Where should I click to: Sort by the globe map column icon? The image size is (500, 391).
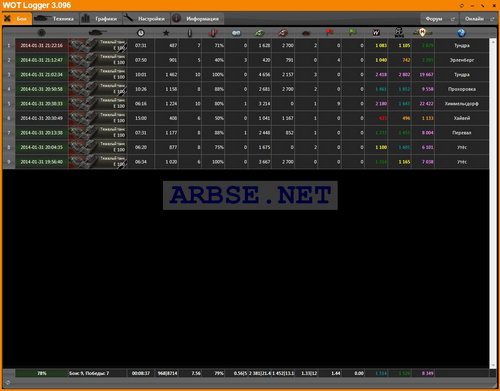click(461, 33)
